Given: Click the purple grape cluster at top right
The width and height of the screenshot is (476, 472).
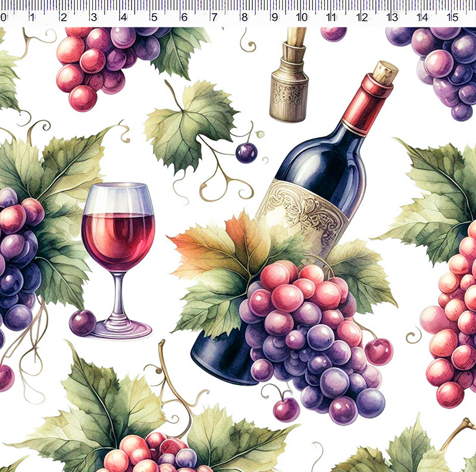Looking at the screenshot, I should tap(443, 65).
